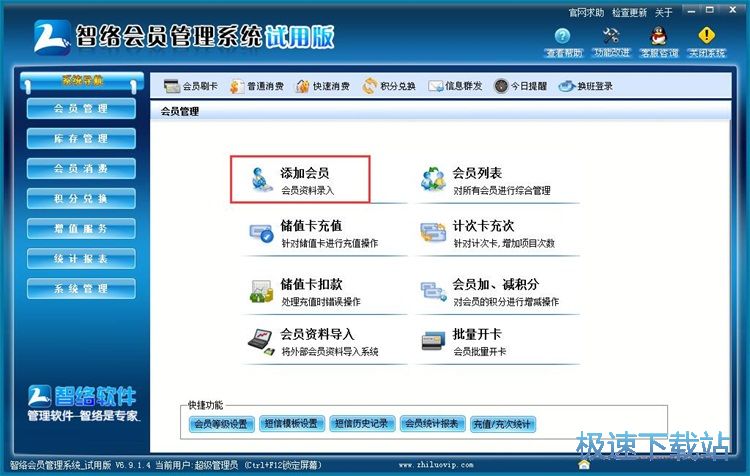Click the 储值卡充值 title text
Viewport: 750px width, 476px height.
[x=311, y=225]
